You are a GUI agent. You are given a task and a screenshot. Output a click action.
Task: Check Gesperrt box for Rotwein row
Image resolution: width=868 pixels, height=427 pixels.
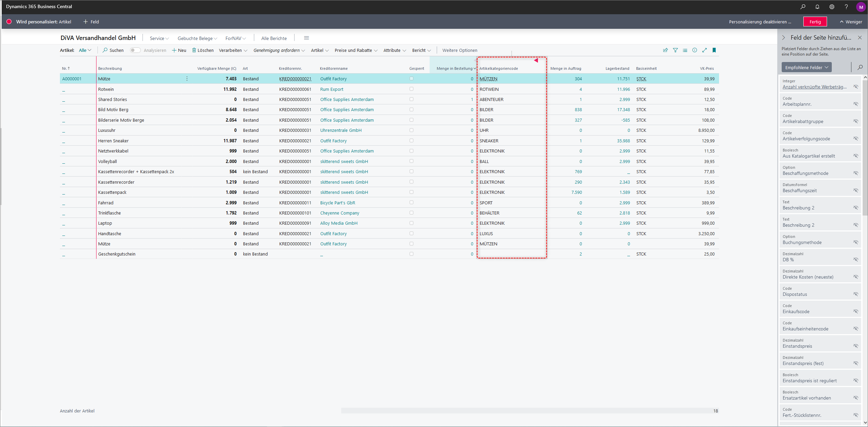(411, 89)
